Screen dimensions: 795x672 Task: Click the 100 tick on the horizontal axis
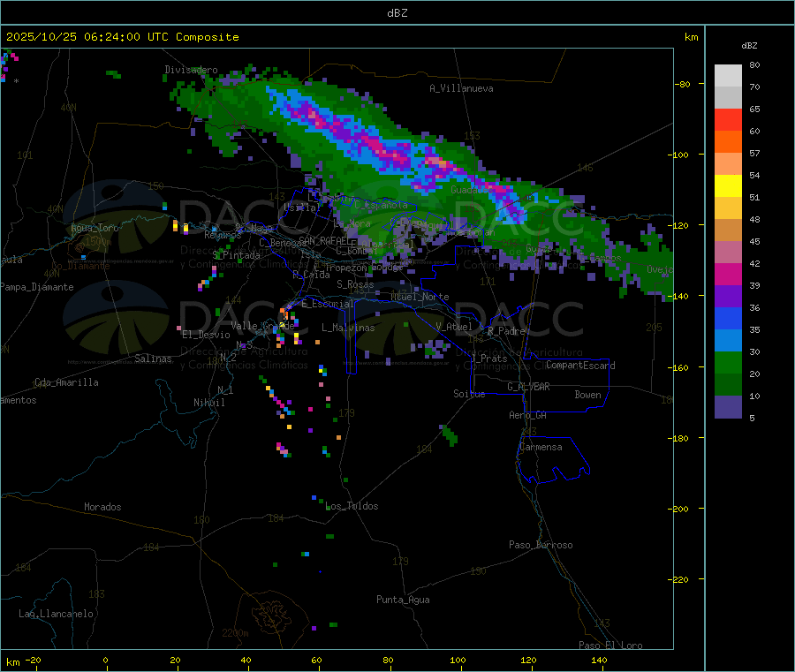458,660
